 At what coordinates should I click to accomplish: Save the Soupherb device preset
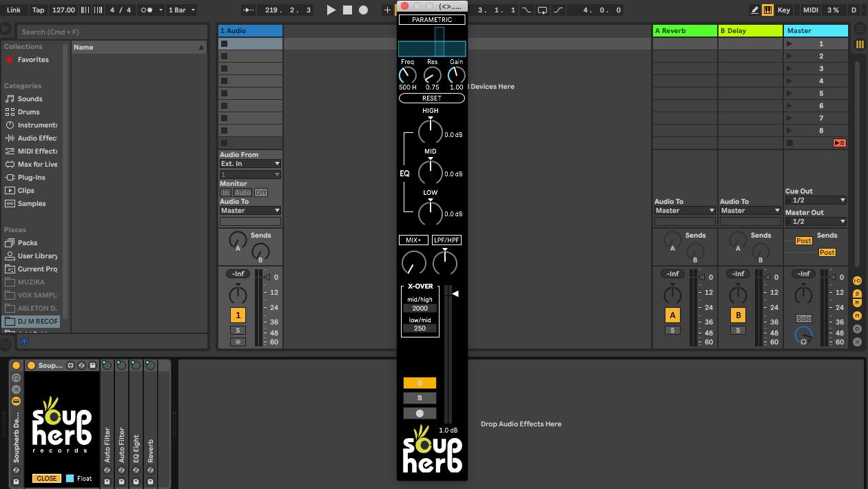(x=92, y=365)
